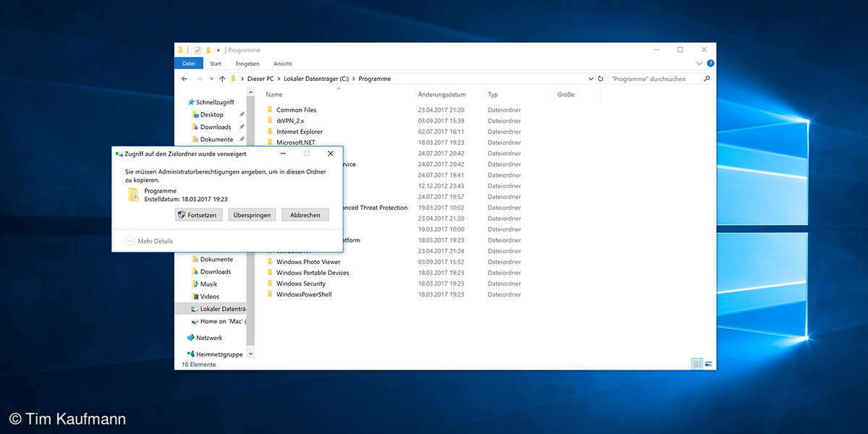Image resolution: width=868 pixels, height=434 pixels.
Task: Open the recent locations dropdown arrow
Action: [x=211, y=79]
